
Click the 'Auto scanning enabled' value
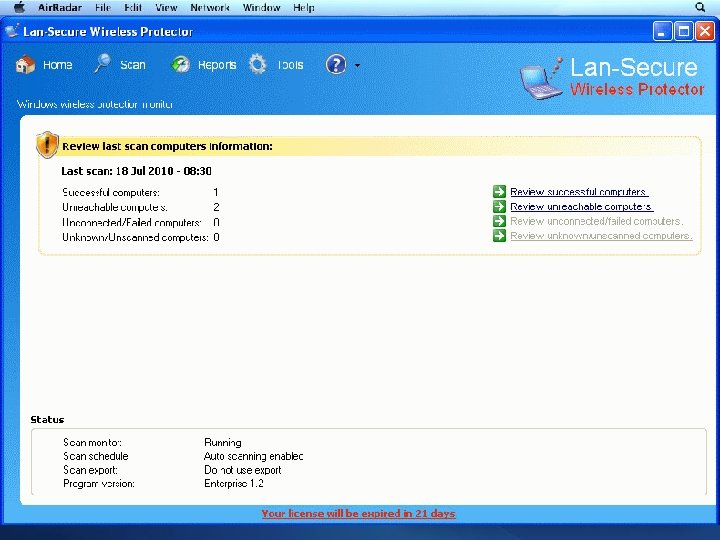[253, 456]
